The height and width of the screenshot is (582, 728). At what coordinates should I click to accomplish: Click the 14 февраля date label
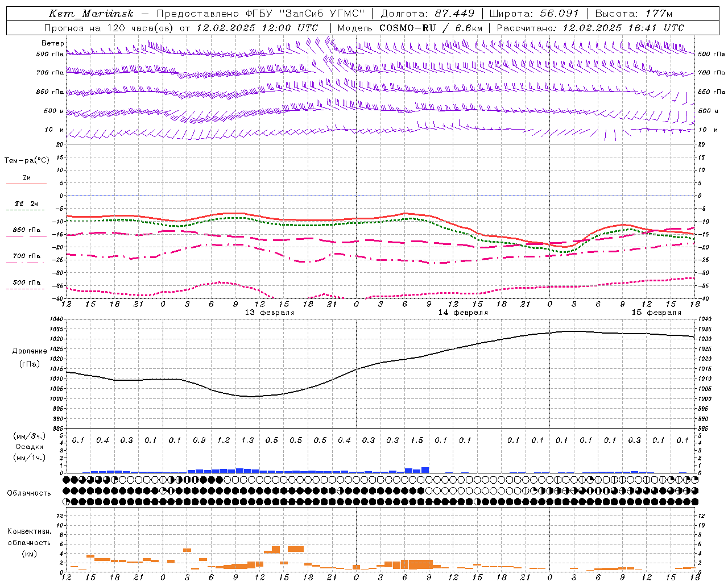(463, 313)
